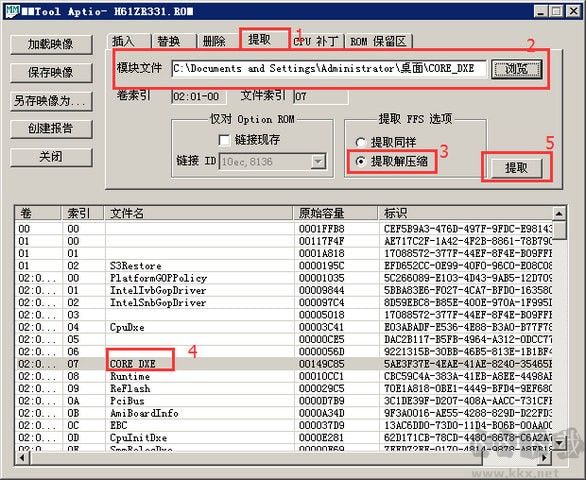Click the 模块文件 path input field
This screenshot has width=586, height=480.
pyautogui.click(x=329, y=69)
